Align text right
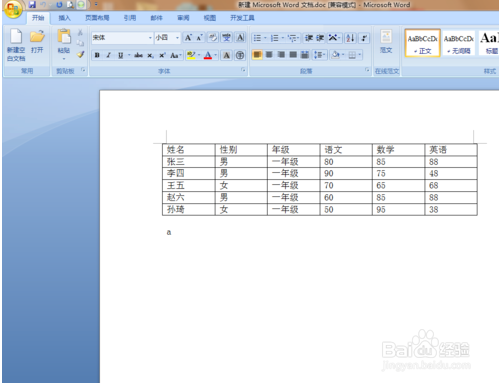 pyautogui.click(x=281, y=55)
